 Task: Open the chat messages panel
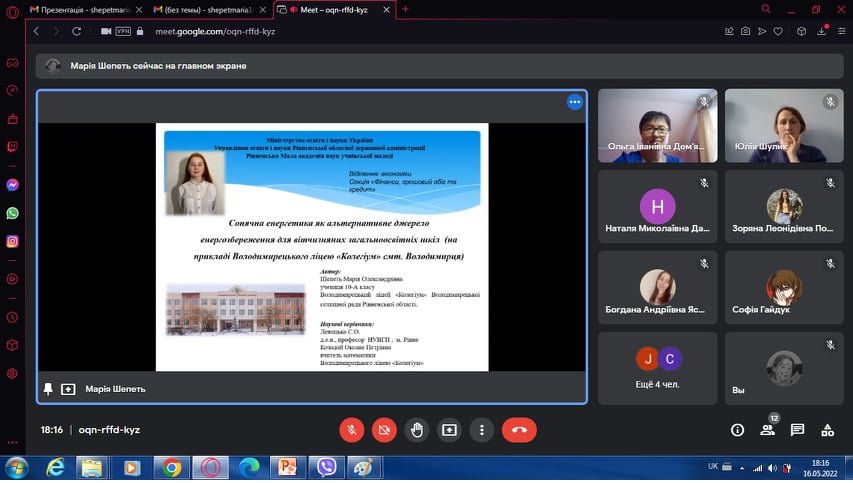click(797, 430)
